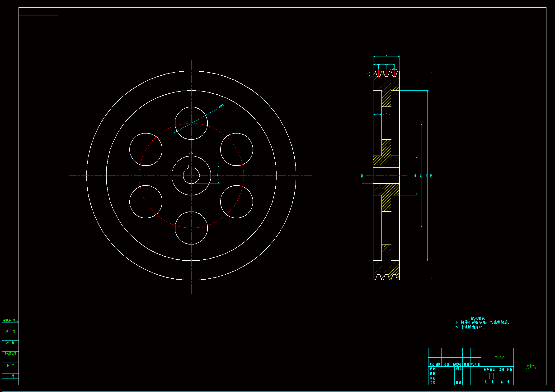Select technical note 2 about R5 fillets

coord(470,327)
